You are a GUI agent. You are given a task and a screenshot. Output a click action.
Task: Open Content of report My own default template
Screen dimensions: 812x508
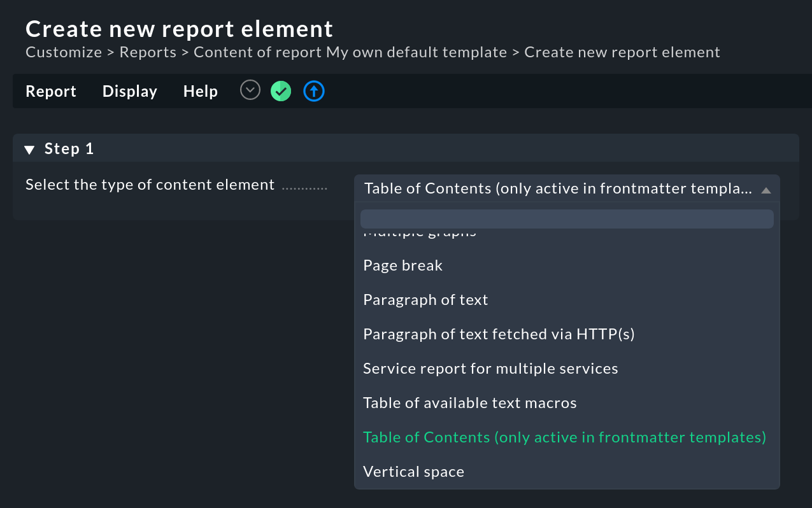[350, 52]
